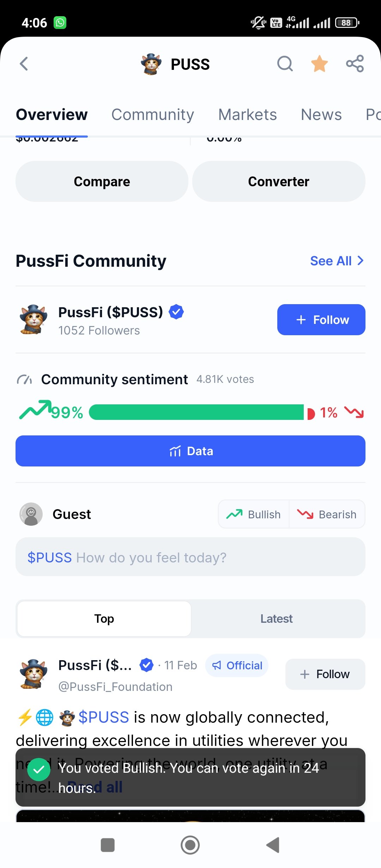381x868 pixels.
Task: Tap the back arrow icon
Action: [24, 64]
